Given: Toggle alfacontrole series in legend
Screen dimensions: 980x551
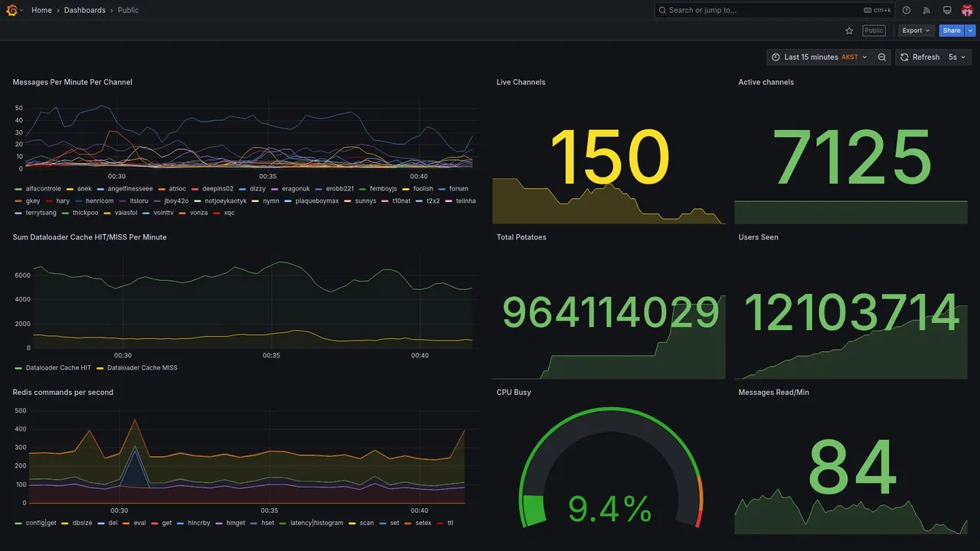Looking at the screenshot, I should [43, 189].
